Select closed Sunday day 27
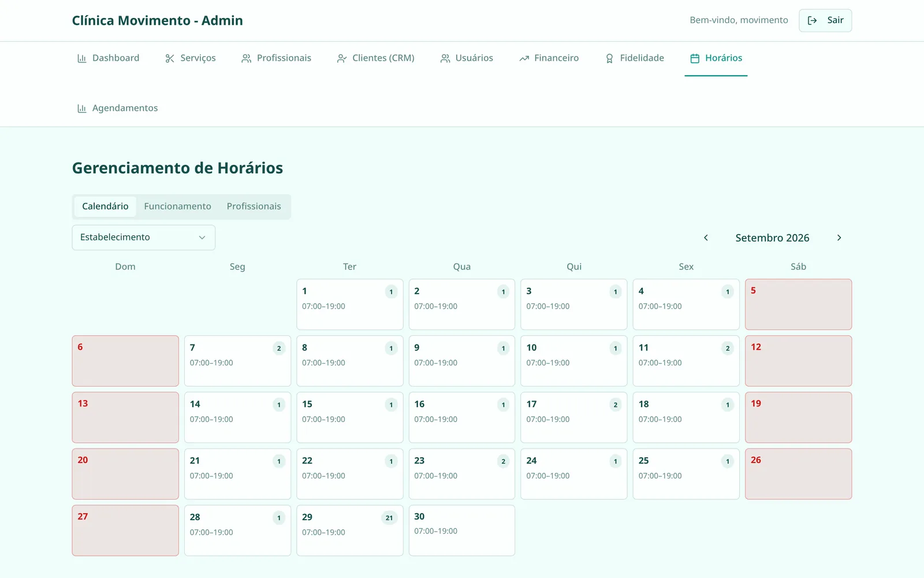Viewport: 924px width, 578px height. click(x=125, y=531)
